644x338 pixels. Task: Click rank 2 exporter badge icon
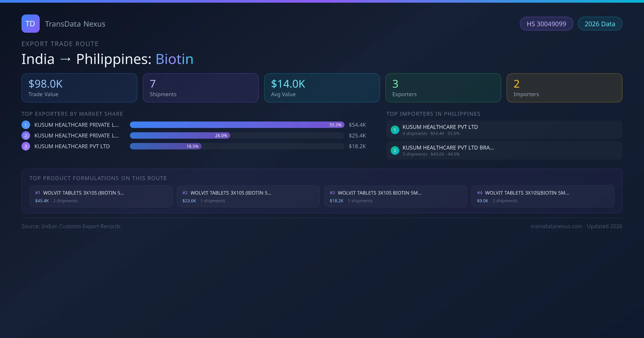coord(26,135)
